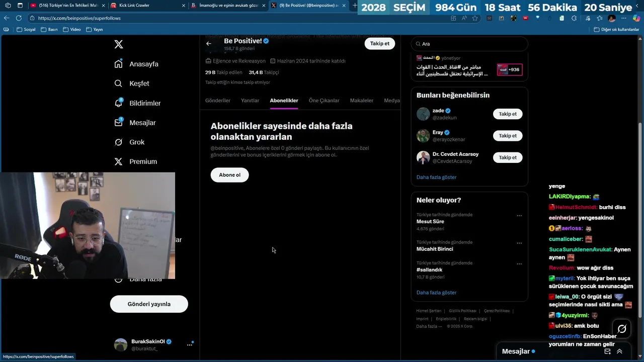Open the more options for Mücahit Birinci trend
This screenshot has height=362, width=644.
coord(519,243)
